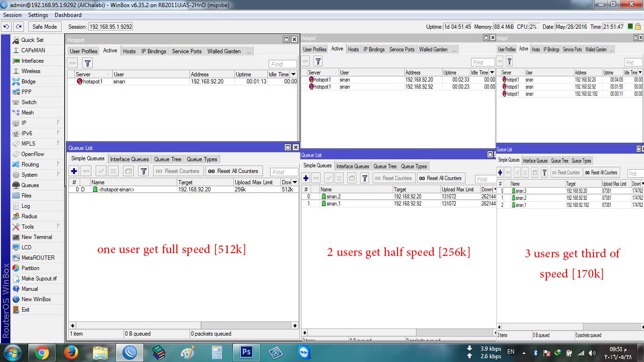Viewport: 644px width, 362px height.
Task: Switch to IP Bindings tab in the one-user Hotspot window
Action: tap(154, 51)
